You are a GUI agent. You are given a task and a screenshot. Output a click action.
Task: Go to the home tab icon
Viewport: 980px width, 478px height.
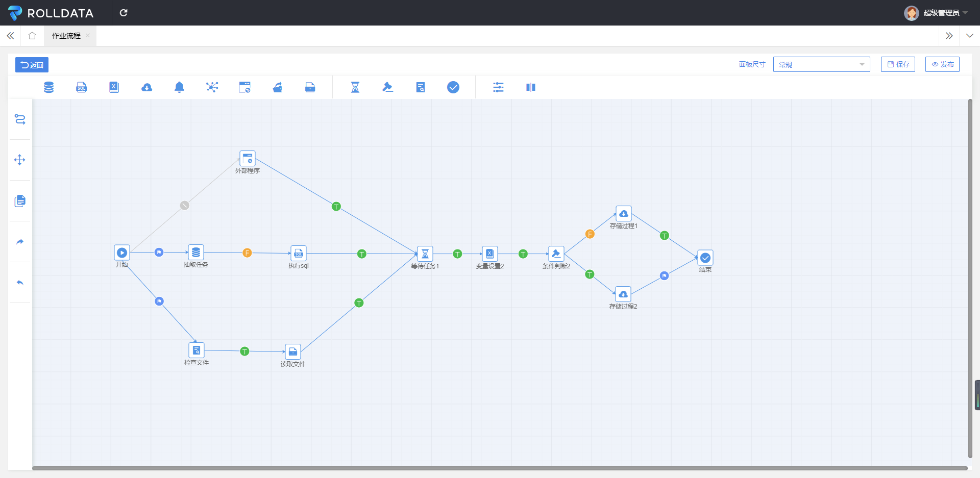point(32,36)
